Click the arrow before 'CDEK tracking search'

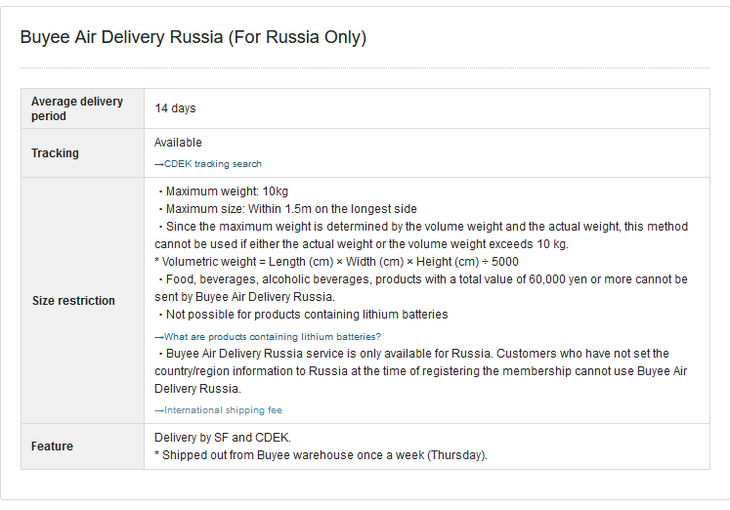(x=159, y=164)
